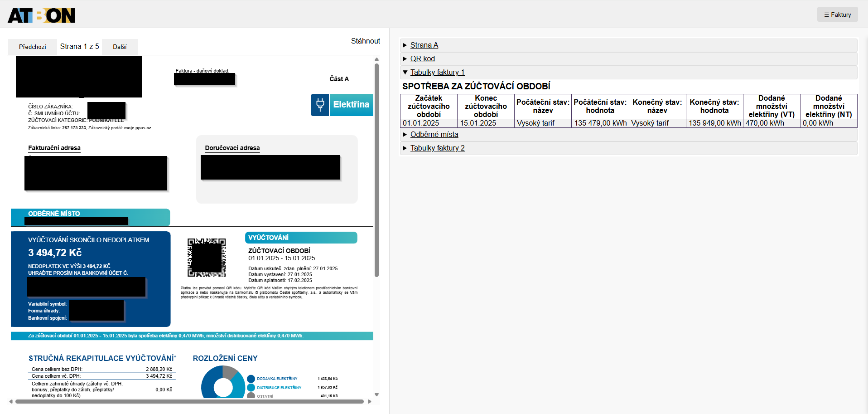Click the ATON logo
This screenshot has height=414, width=868.
coord(41,15)
